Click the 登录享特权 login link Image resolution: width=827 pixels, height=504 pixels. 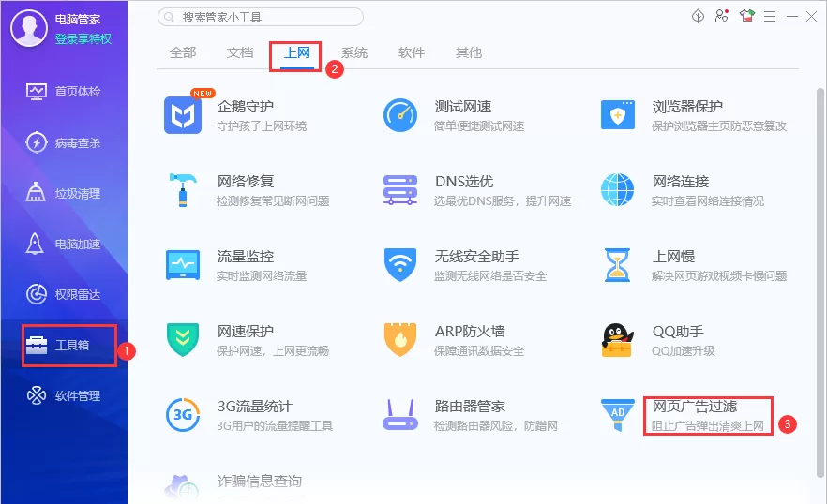pyautogui.click(x=83, y=39)
